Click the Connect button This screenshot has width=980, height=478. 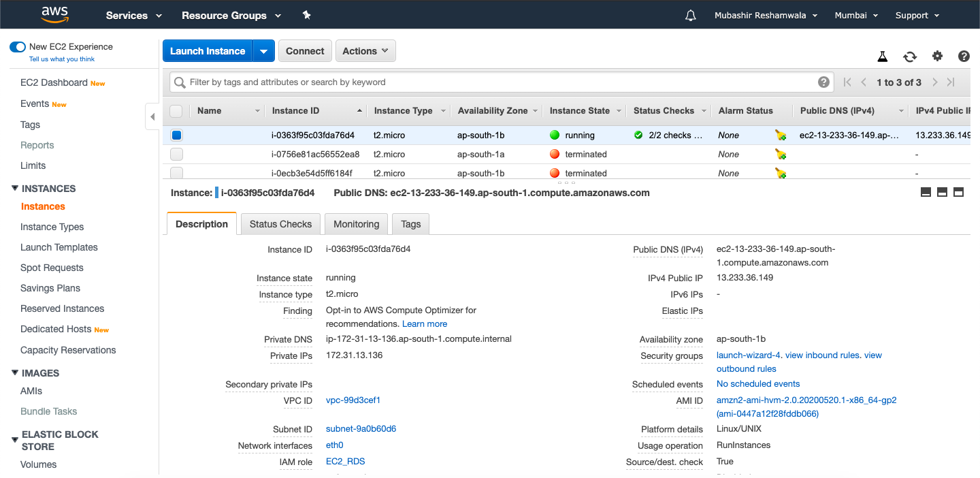point(305,51)
